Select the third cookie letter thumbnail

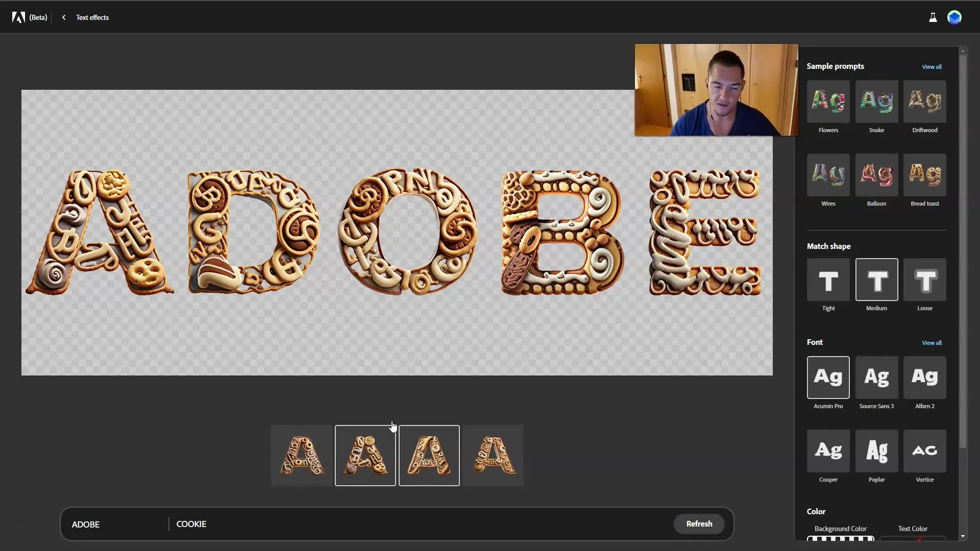pos(429,456)
